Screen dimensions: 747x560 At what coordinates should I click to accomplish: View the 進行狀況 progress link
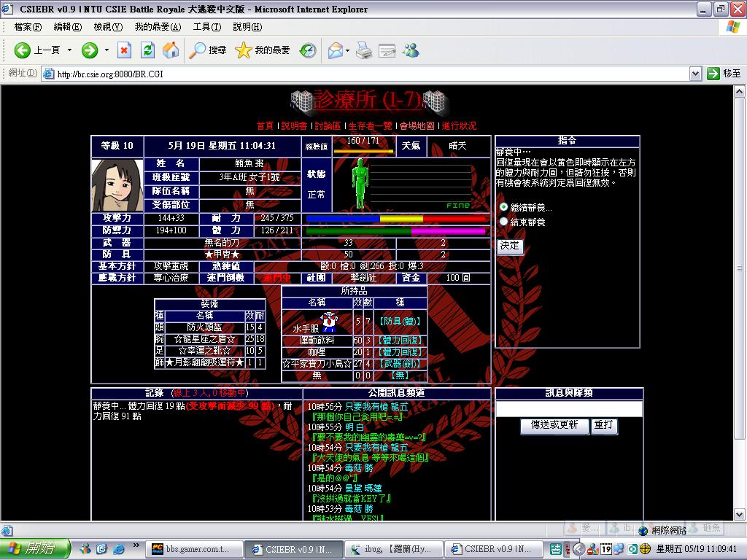point(460,125)
